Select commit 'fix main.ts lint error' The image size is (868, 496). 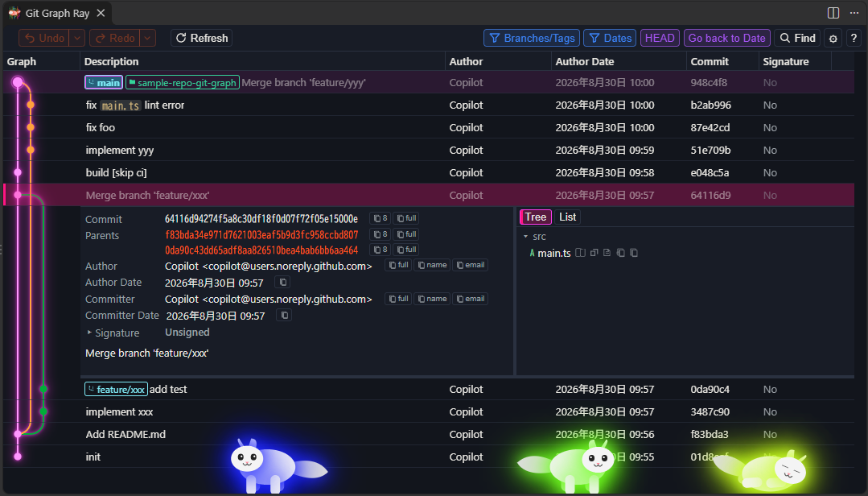(429, 105)
